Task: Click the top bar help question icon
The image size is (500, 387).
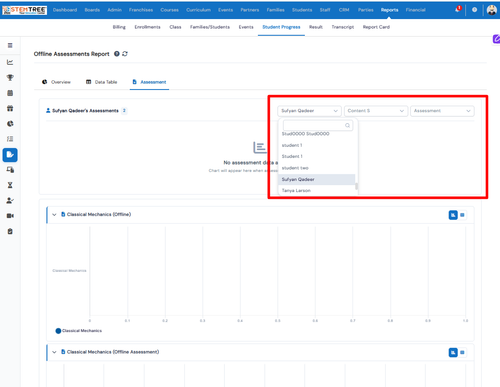Action: pyautogui.click(x=474, y=10)
